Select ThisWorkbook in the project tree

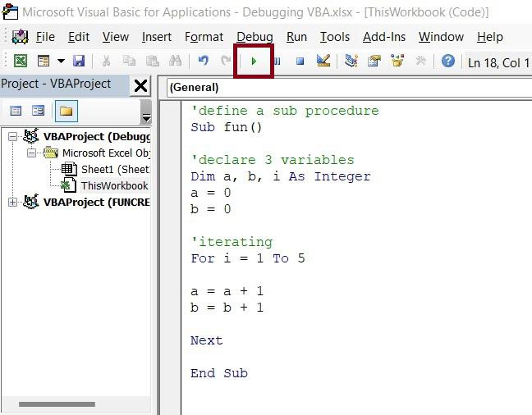point(114,186)
